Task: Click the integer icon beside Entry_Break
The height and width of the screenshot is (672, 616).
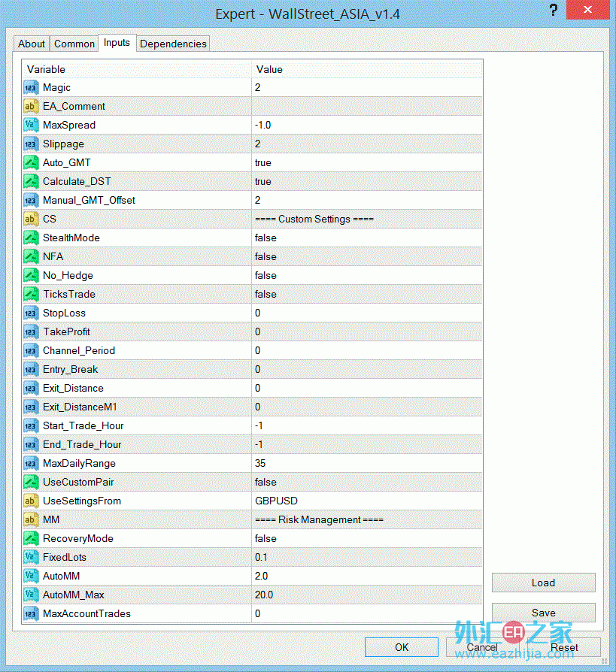Action: (x=31, y=369)
